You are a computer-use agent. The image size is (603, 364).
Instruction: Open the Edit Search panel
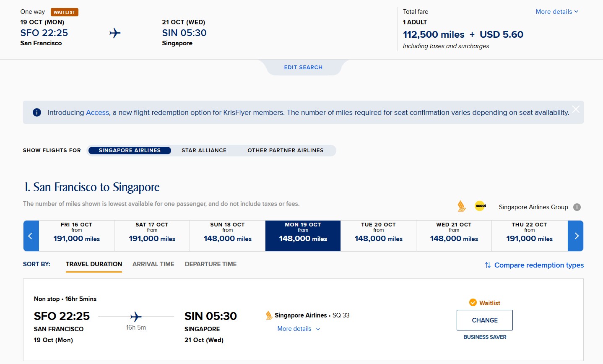tap(303, 68)
